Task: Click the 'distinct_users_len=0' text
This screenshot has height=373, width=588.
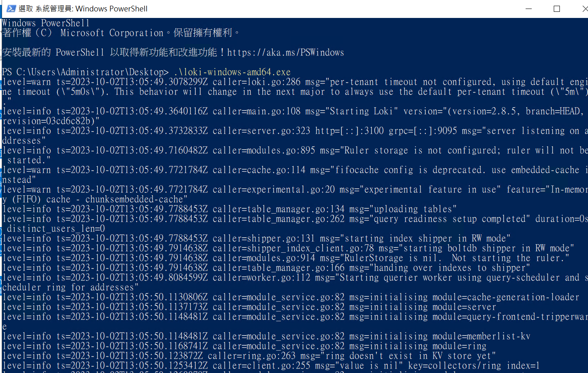Action: (56, 229)
